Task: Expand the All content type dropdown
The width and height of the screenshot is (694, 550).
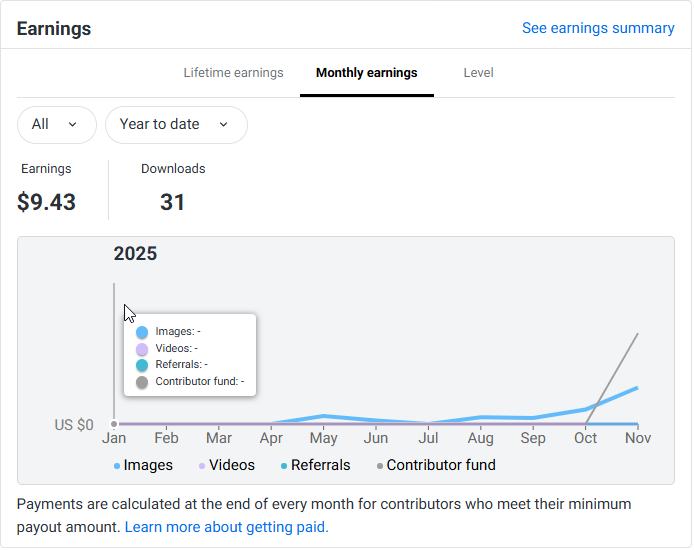Action: tap(56, 125)
